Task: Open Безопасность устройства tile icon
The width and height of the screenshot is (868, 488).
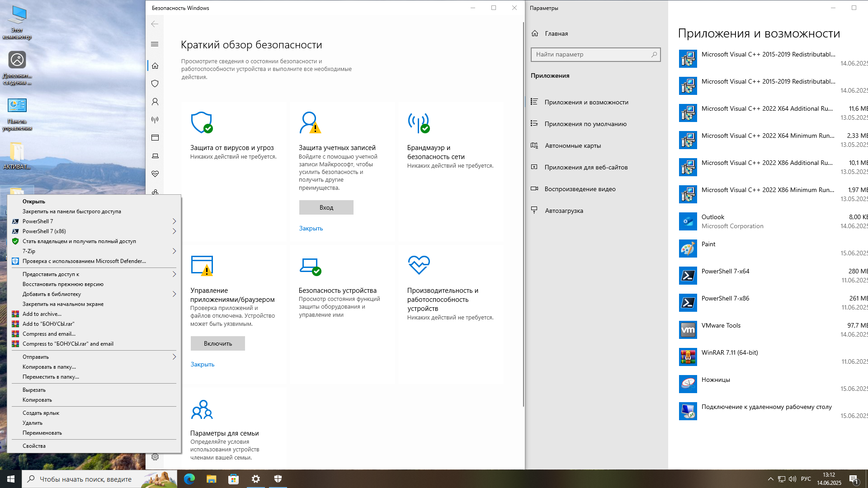Action: [310, 266]
